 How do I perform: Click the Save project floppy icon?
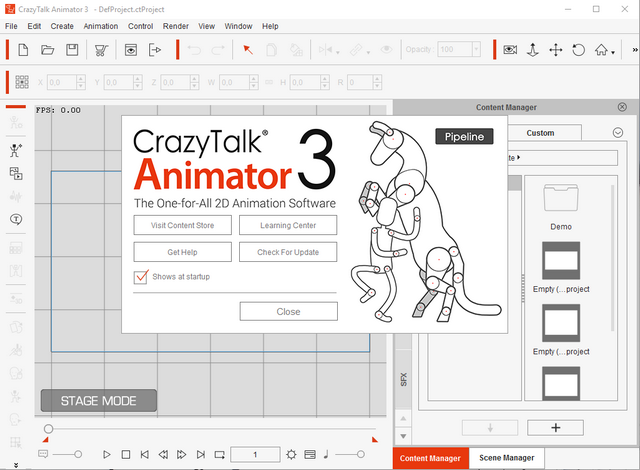[72, 49]
